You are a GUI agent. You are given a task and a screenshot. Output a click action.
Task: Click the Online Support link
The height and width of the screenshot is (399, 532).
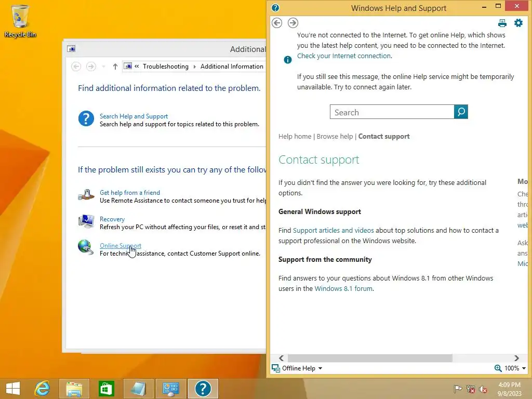pos(121,246)
